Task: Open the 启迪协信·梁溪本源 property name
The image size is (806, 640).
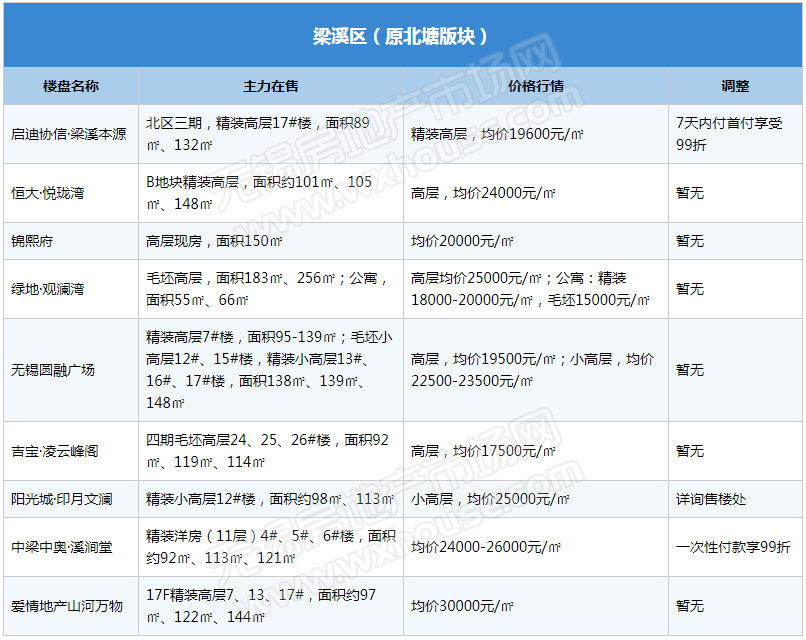Action: (69, 134)
